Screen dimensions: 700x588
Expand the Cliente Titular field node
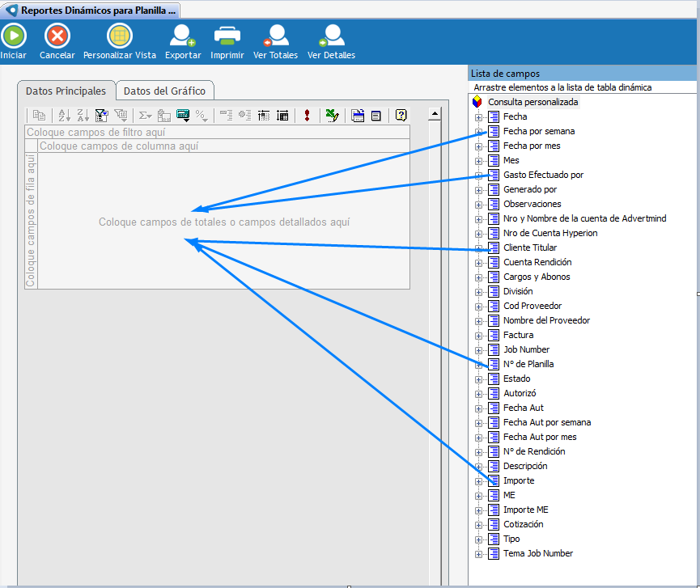point(478,248)
